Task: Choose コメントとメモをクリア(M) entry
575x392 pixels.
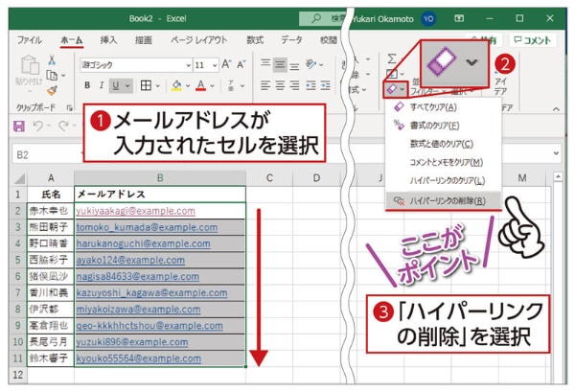Action: (x=443, y=162)
